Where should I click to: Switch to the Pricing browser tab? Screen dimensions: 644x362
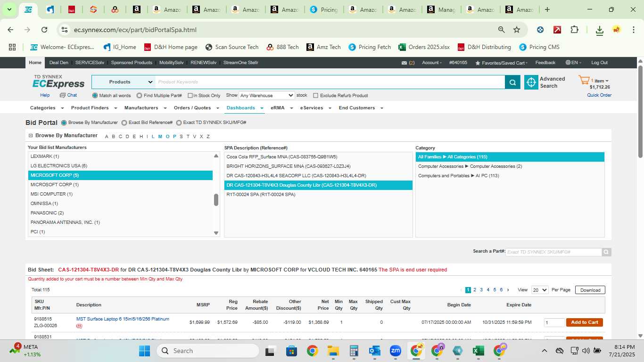pyautogui.click(x=323, y=9)
